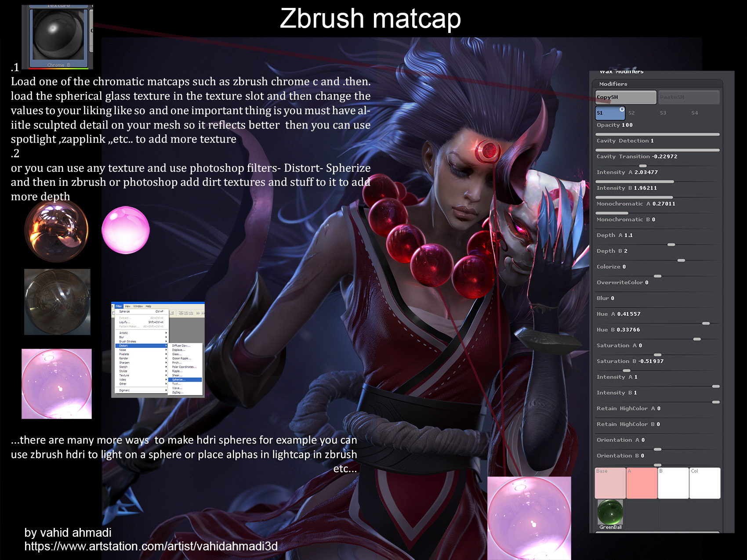Select shader slot S2
The width and height of the screenshot is (747, 560).
(631, 113)
